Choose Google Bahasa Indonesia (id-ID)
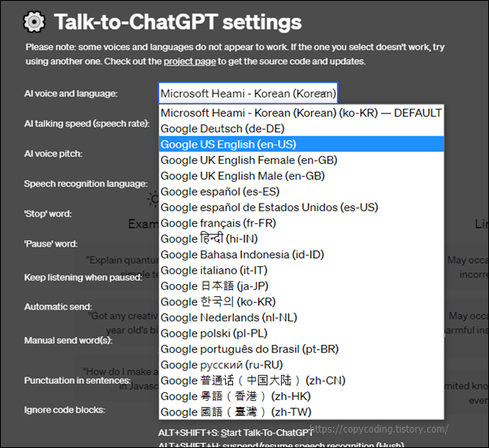The width and height of the screenshot is (489, 448). coord(301,255)
